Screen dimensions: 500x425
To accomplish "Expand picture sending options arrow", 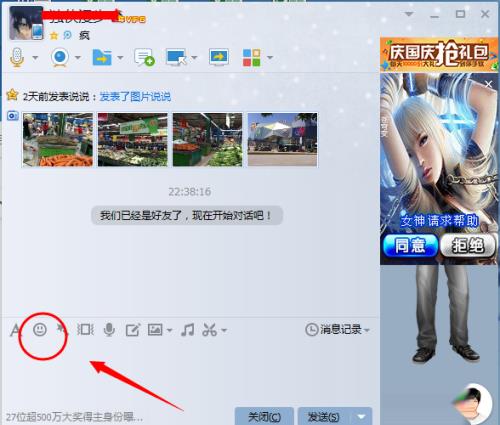I will click(x=169, y=330).
